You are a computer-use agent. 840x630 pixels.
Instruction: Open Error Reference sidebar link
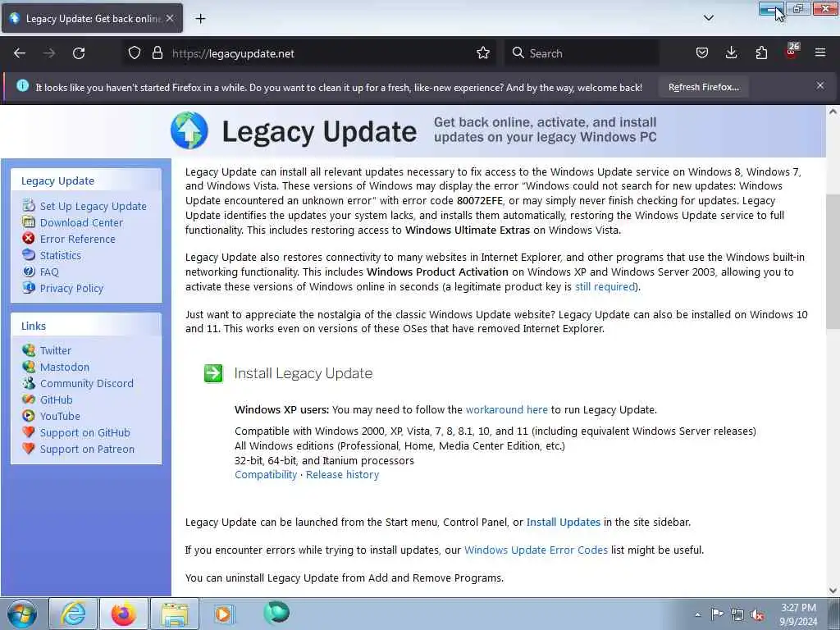(78, 239)
